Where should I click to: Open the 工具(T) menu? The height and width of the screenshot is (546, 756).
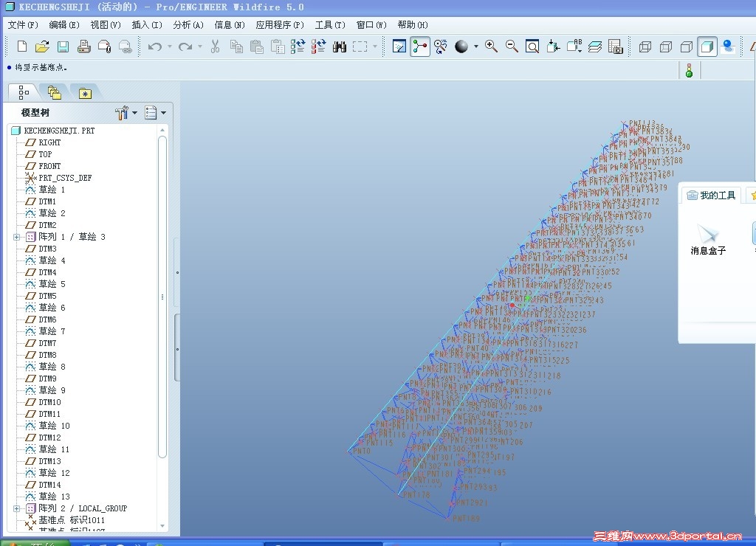[330, 25]
